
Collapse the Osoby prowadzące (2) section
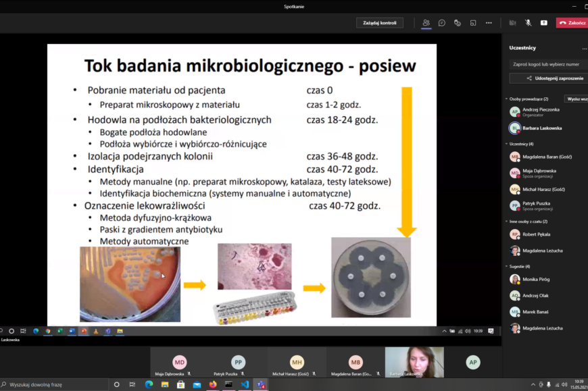506,99
